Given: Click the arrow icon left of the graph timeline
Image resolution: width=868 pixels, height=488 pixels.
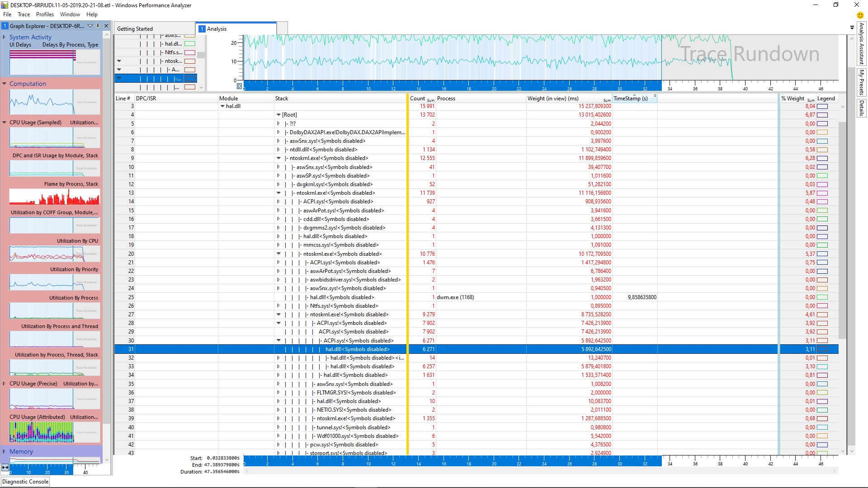Looking at the screenshot, I should (x=239, y=86).
